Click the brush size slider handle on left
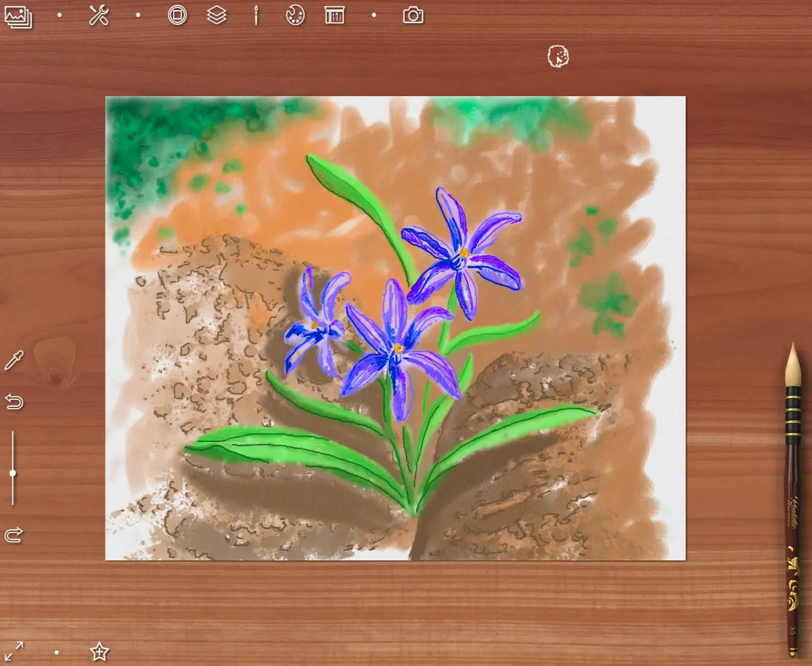Screen dimensions: 812x666 point(13,473)
